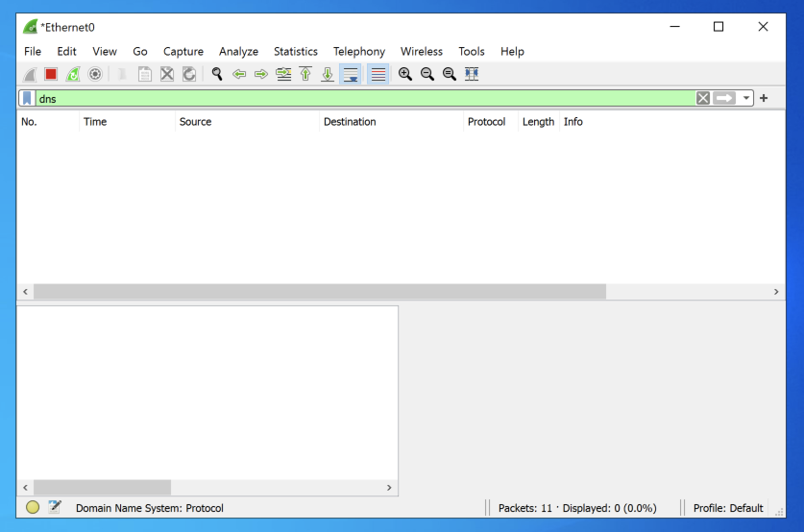Open the Go menu
The image size is (804, 532).
[x=140, y=51]
